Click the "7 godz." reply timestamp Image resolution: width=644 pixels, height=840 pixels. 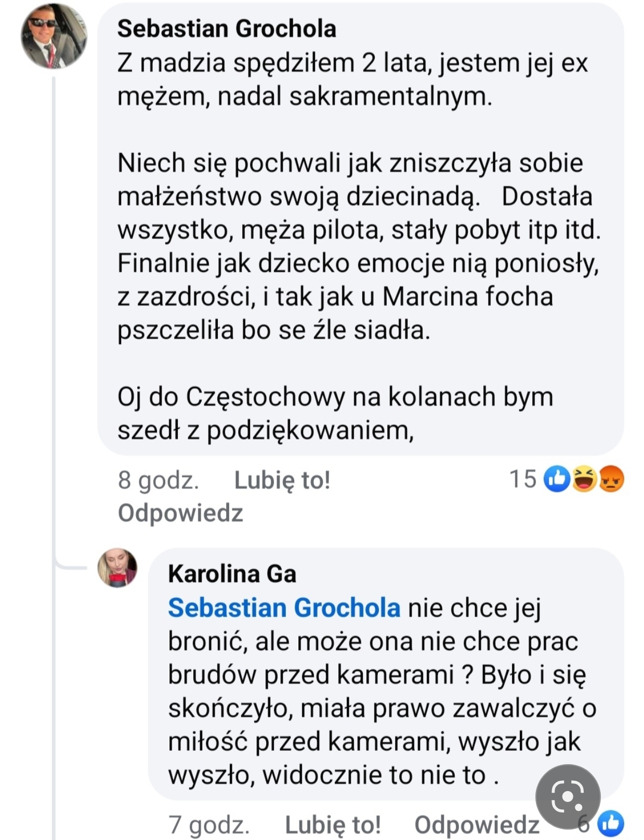[209, 824]
